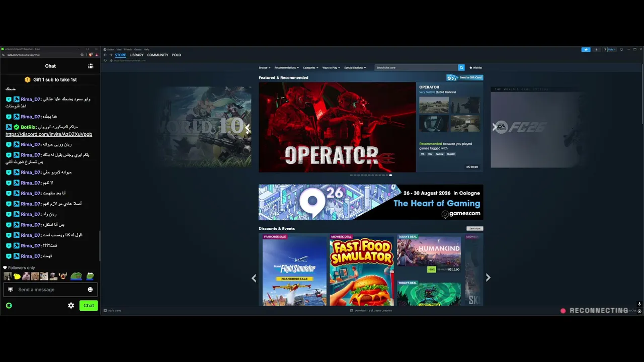
Task: Reload the Steam store page
Action: click(x=105, y=60)
